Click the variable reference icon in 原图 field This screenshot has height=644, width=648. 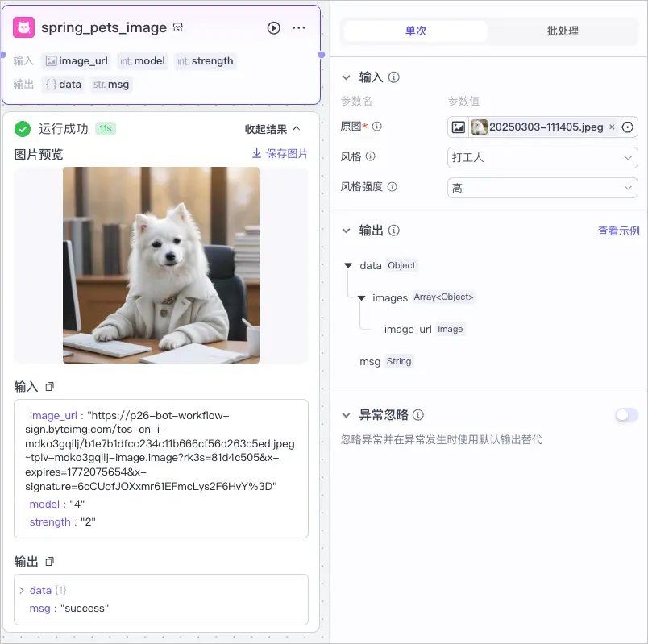click(627, 127)
